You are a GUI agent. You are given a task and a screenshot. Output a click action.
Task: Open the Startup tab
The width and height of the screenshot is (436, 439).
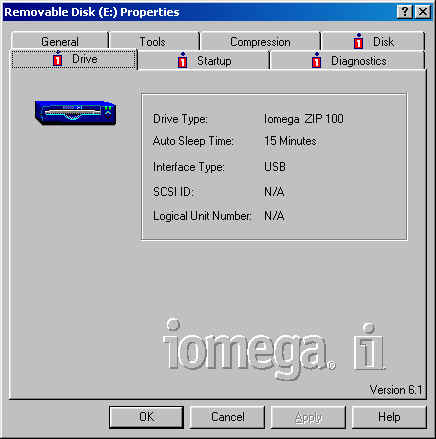point(204,61)
